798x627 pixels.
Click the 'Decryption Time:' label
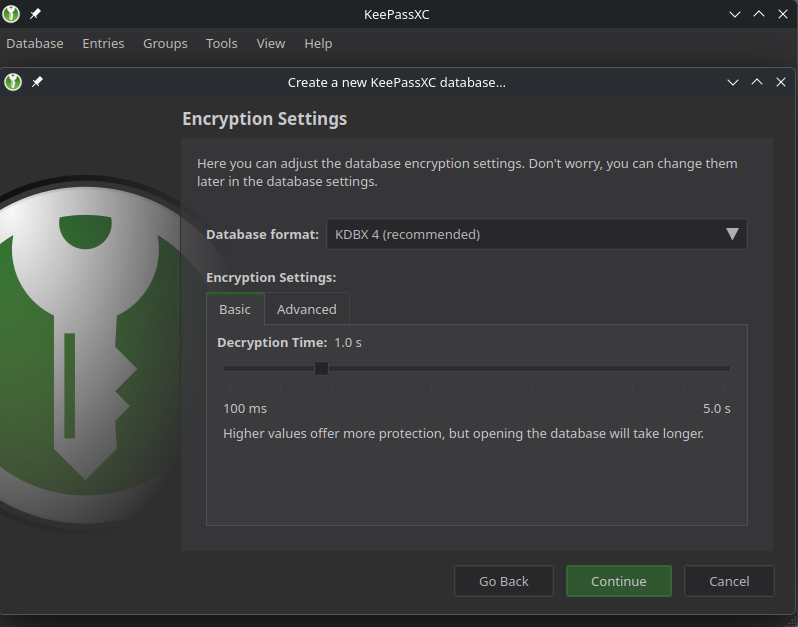pos(272,343)
